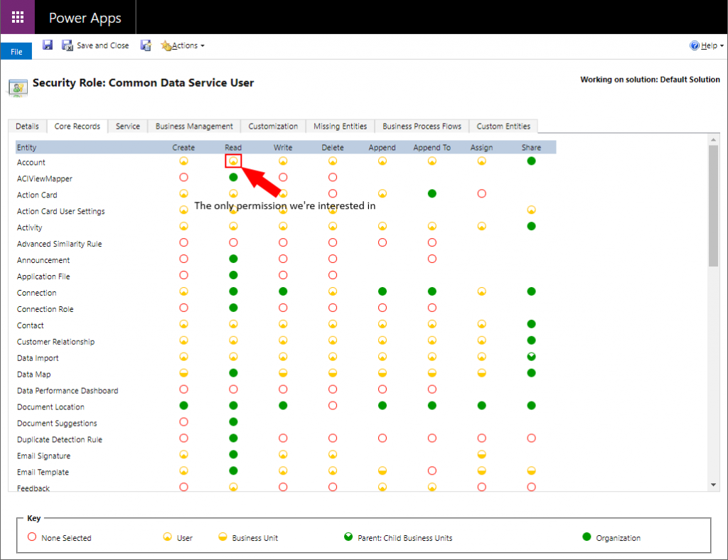This screenshot has height=560, width=728.
Task: Click the Account Share permission circle
Action: (531, 162)
